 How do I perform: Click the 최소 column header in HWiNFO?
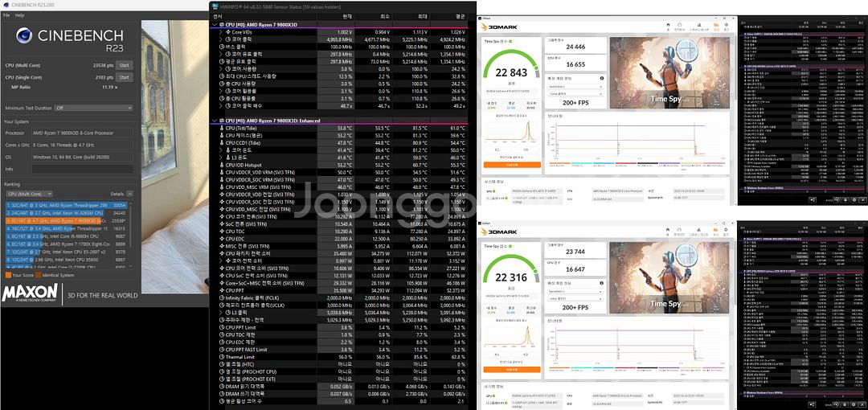[384, 17]
